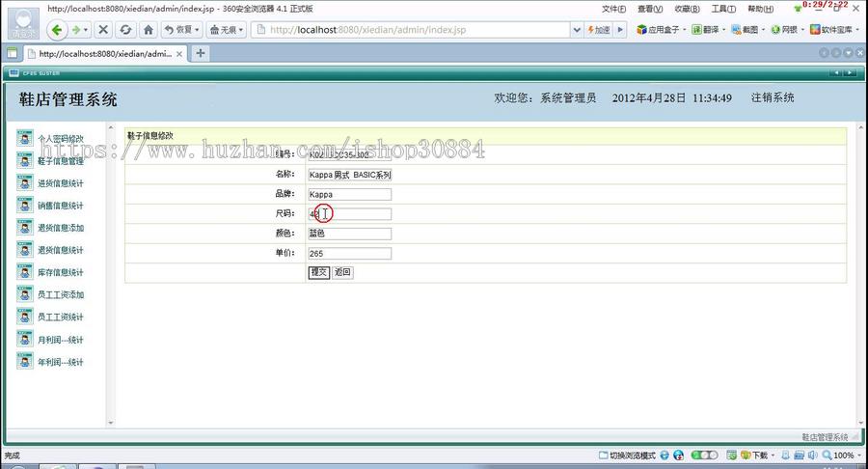Open the tab list dropdown arrow button
This screenshot has height=469, width=868.
tap(848, 53)
